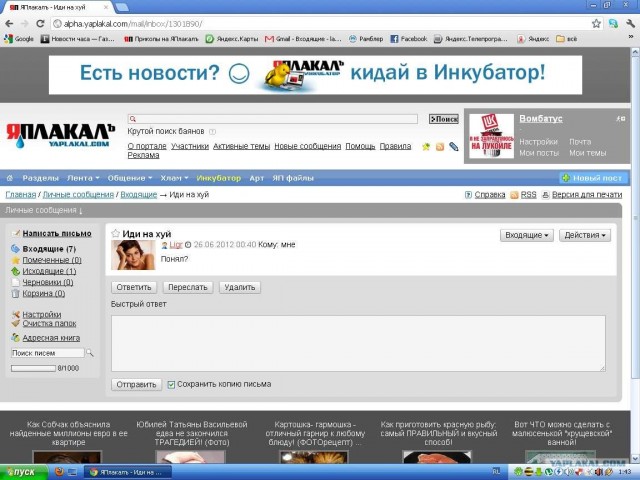Open the Входящие (7) folder
The width and height of the screenshot is (640, 480).
(49, 249)
